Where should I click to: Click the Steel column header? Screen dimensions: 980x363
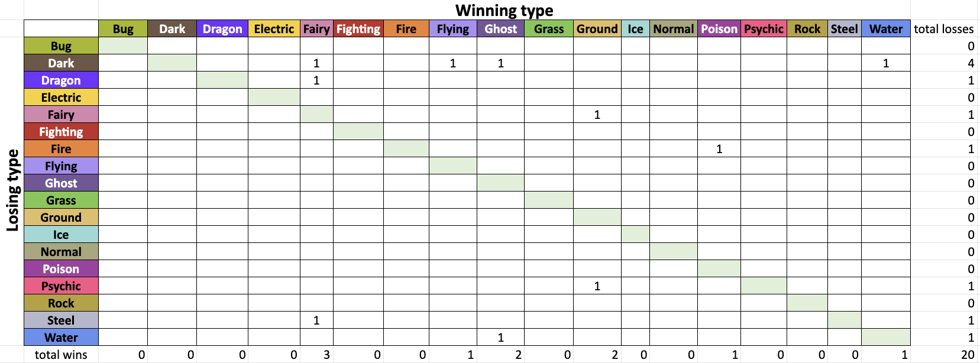pyautogui.click(x=845, y=29)
